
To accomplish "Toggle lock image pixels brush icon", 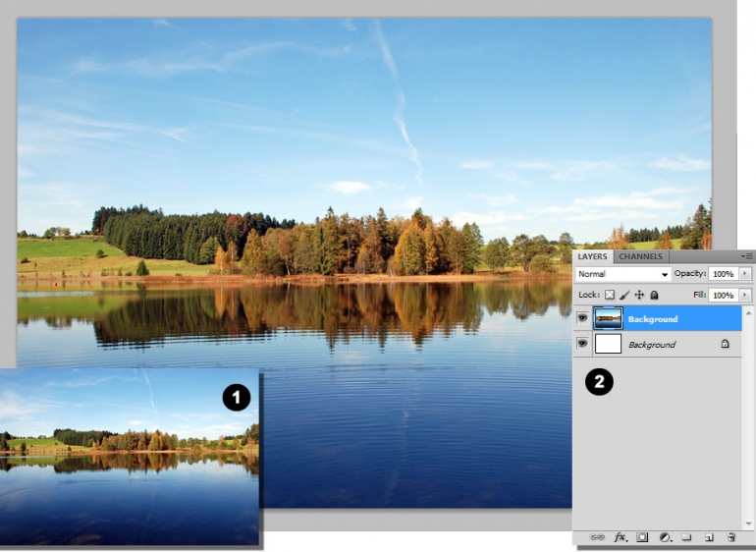I will click(x=624, y=295).
